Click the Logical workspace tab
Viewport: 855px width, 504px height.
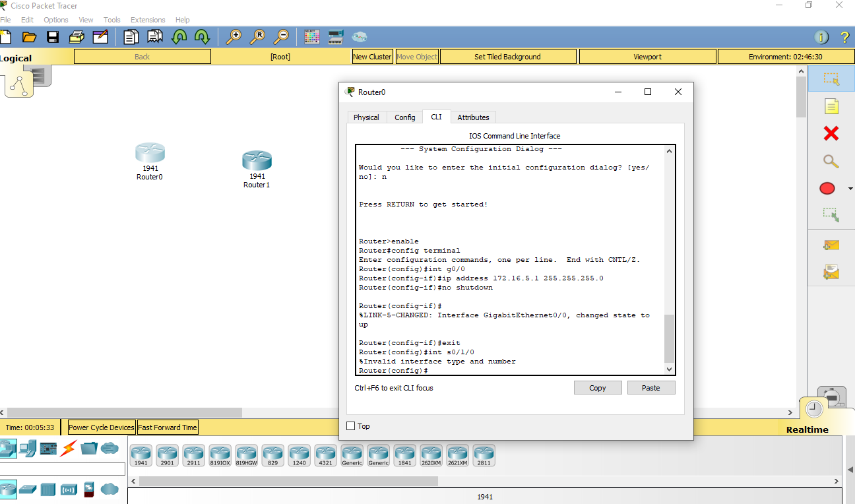16,58
